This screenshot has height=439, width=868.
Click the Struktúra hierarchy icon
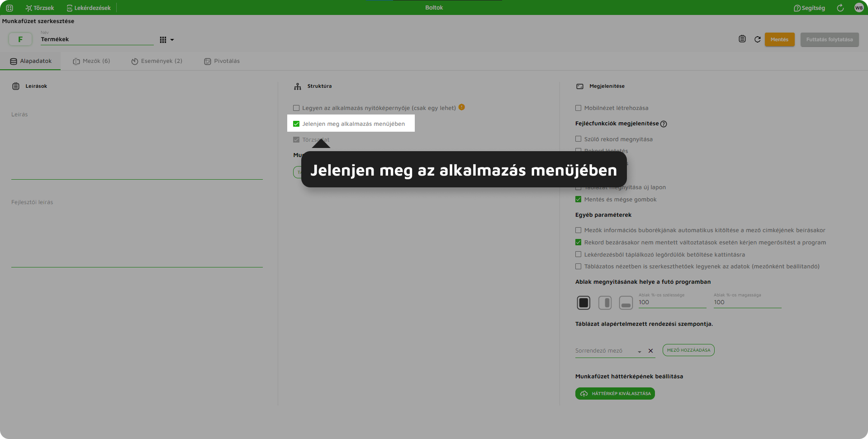(298, 86)
